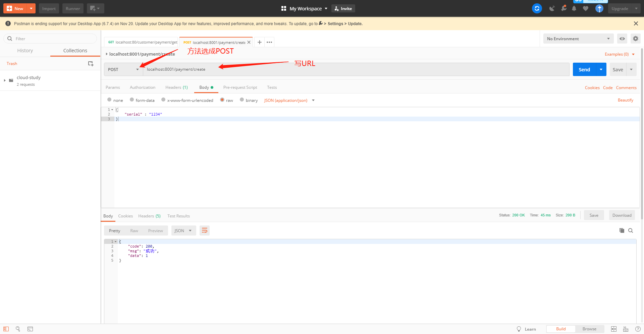Screen dimensions: 644x334
Task: Open Find and Replace in status bar
Action: click(18, 329)
